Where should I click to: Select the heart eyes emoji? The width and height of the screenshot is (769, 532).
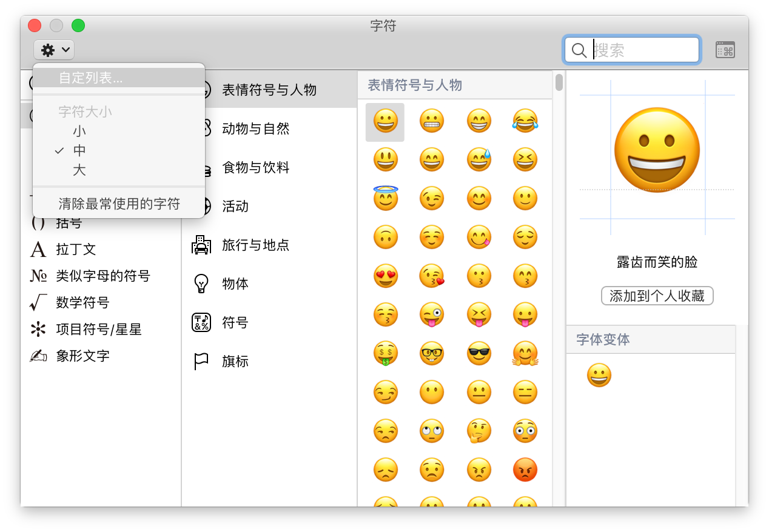[x=385, y=276]
